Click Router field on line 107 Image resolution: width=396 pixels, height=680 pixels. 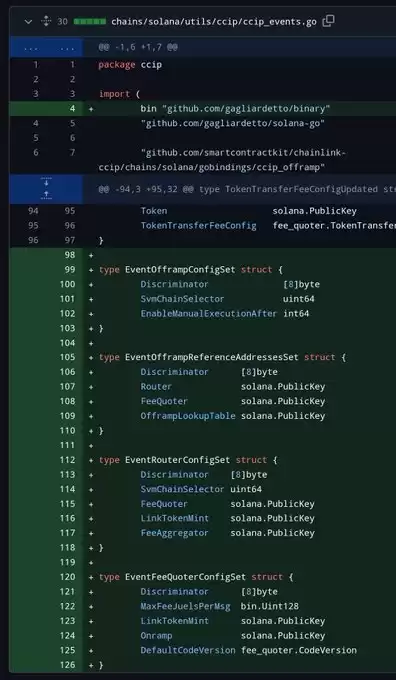click(x=156, y=387)
